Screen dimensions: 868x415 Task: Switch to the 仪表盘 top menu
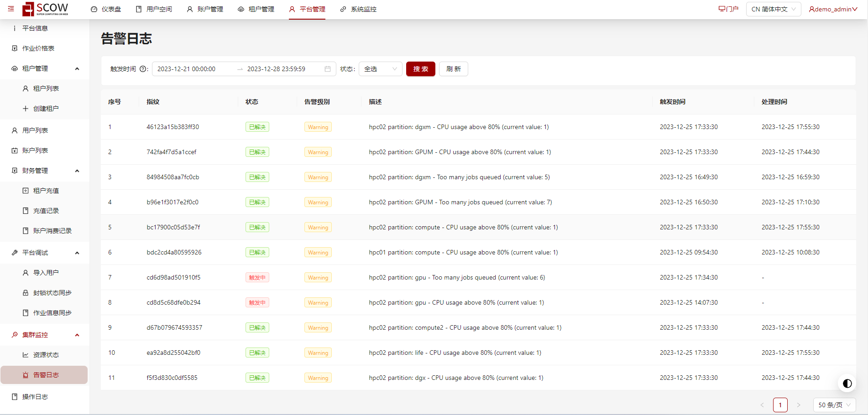(106, 9)
